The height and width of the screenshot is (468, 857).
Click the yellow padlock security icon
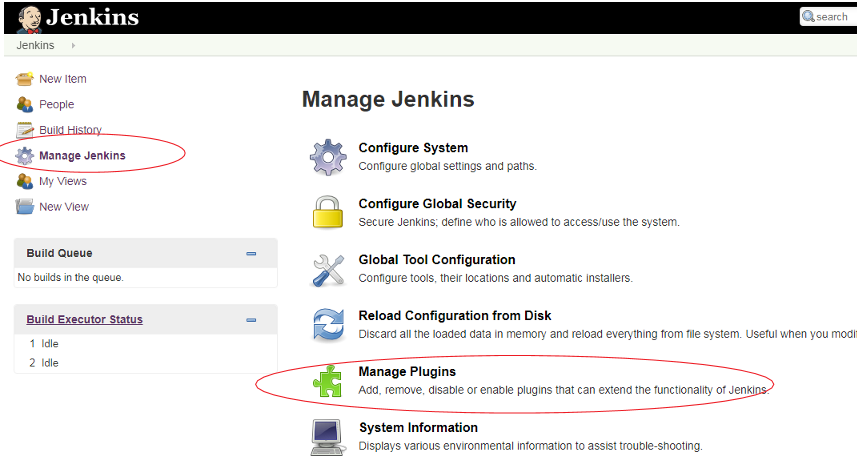328,212
